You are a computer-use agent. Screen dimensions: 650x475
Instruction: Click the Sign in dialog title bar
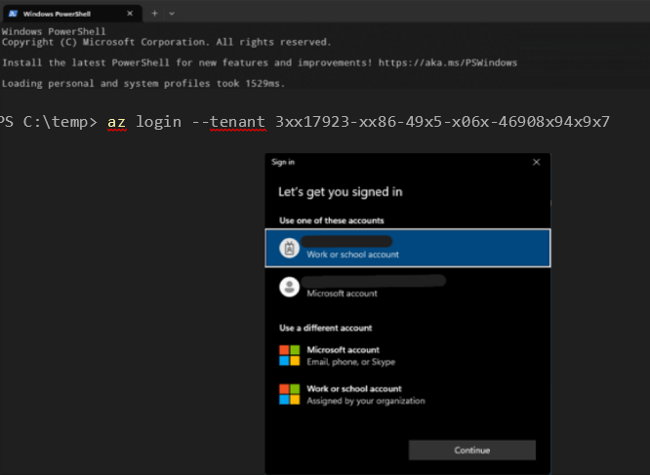tap(400, 161)
